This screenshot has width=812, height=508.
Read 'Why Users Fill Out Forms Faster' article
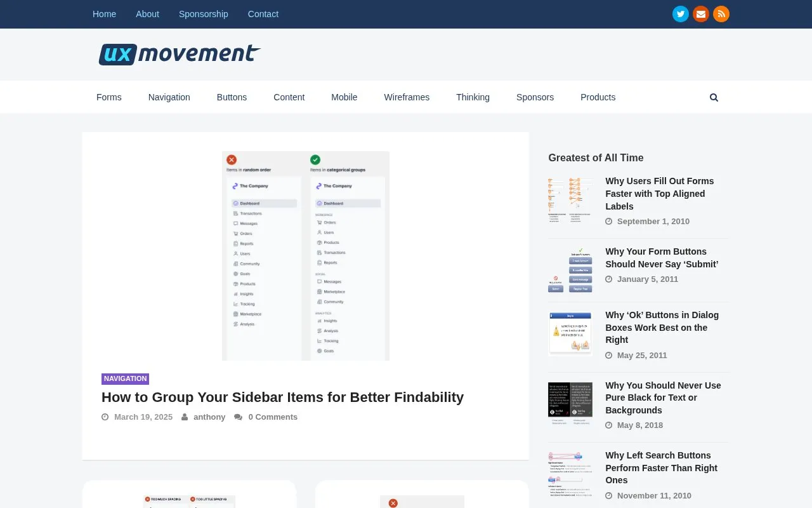tap(660, 194)
